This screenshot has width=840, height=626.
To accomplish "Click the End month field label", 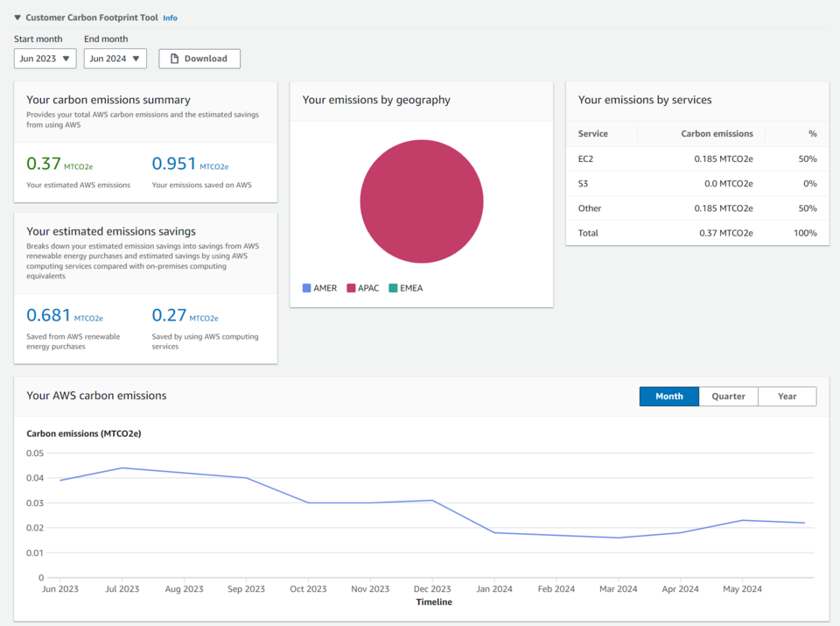I will (x=106, y=39).
